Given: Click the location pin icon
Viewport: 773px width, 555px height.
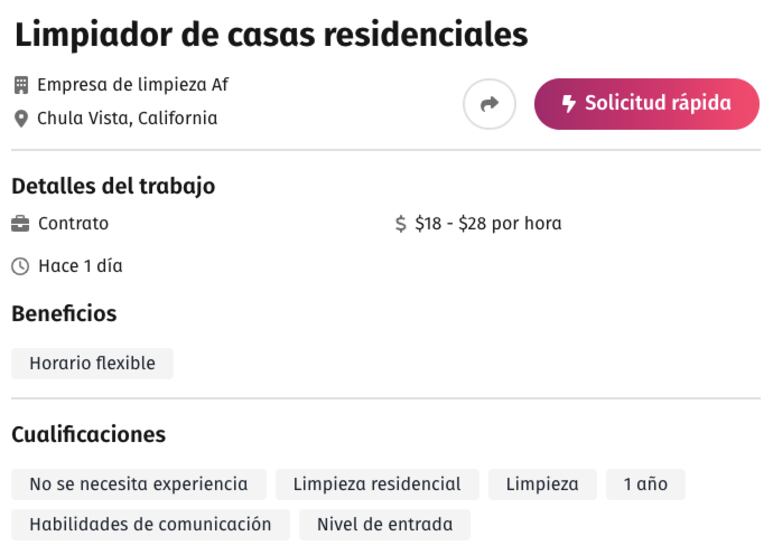Looking at the screenshot, I should 21,119.
